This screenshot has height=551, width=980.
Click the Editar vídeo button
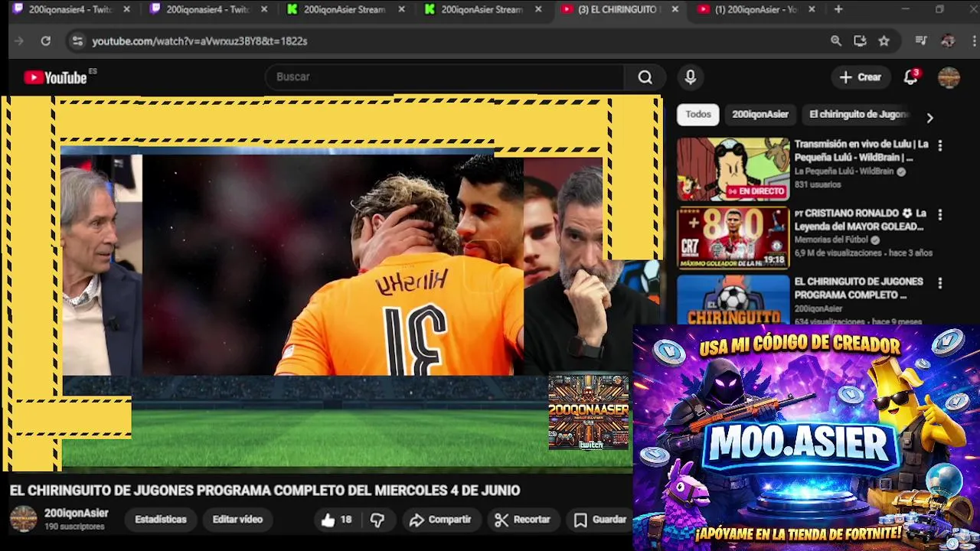coord(237,520)
